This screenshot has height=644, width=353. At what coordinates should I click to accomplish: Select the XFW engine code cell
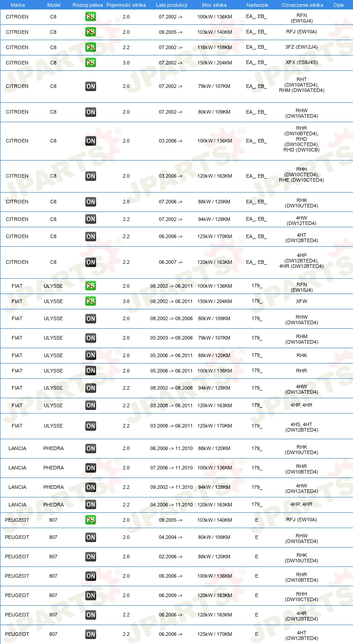302,301
